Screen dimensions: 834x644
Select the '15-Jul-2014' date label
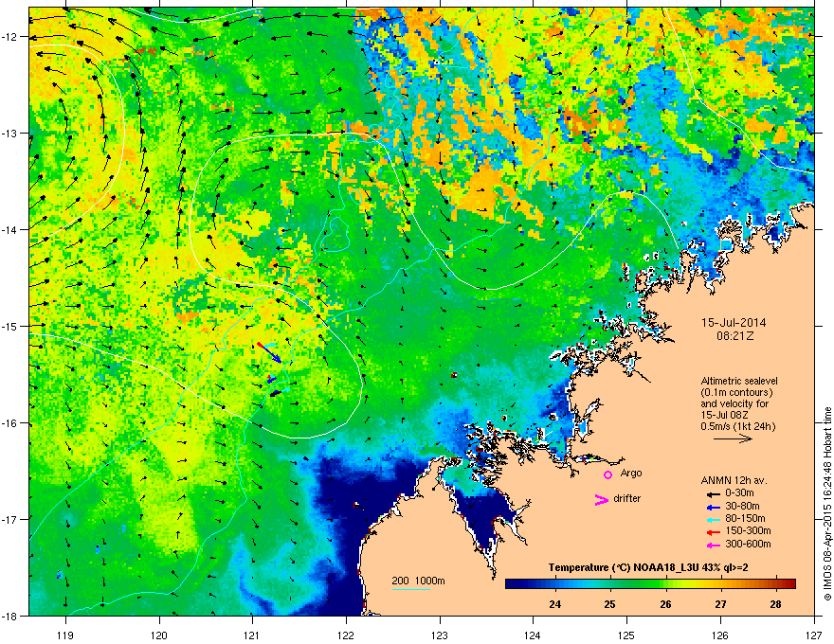click(x=734, y=323)
